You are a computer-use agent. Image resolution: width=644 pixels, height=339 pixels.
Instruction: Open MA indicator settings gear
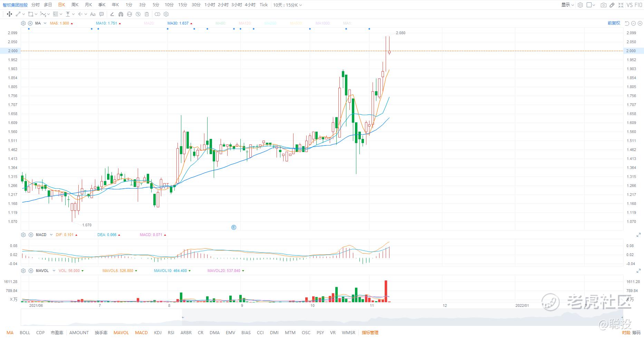coord(23,23)
